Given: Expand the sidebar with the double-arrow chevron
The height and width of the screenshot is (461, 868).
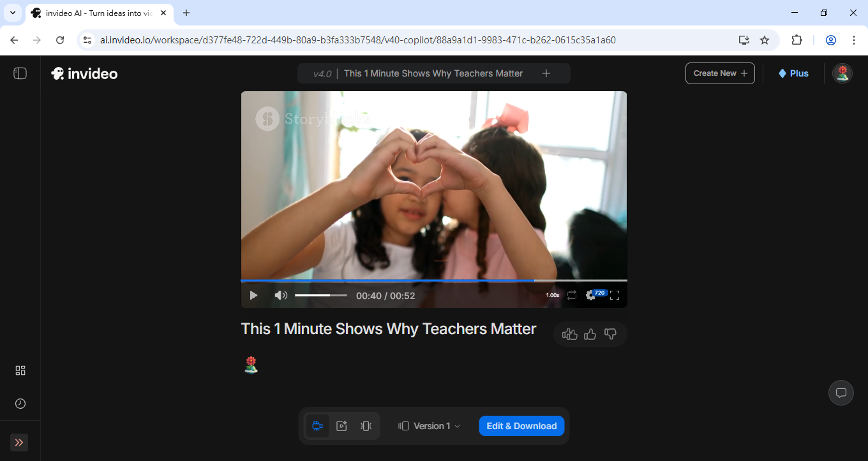Looking at the screenshot, I should pyautogui.click(x=19, y=442).
